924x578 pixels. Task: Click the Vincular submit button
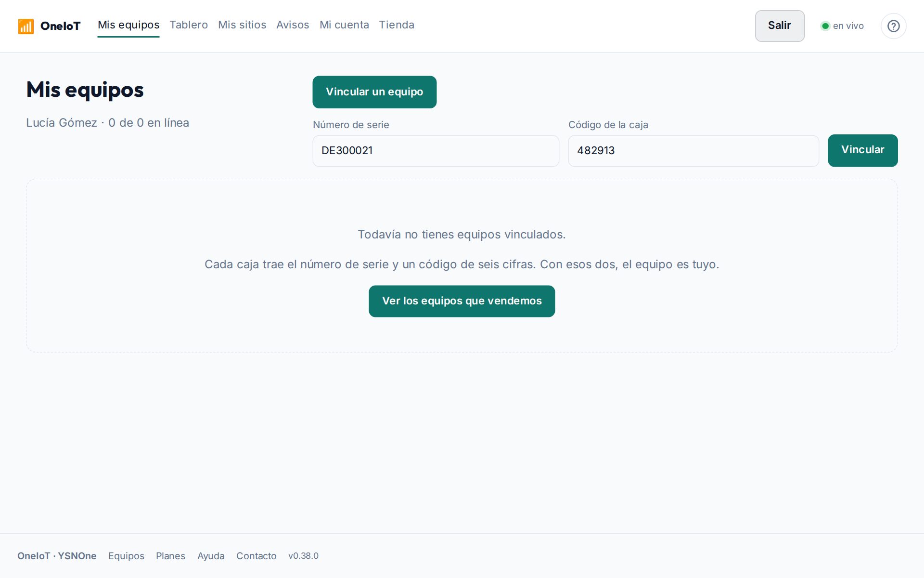tap(862, 150)
